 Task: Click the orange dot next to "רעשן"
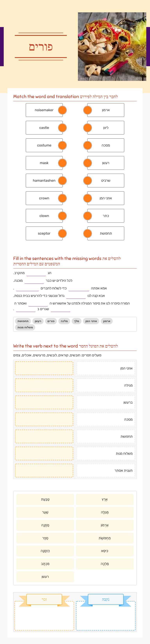coord(88,163)
